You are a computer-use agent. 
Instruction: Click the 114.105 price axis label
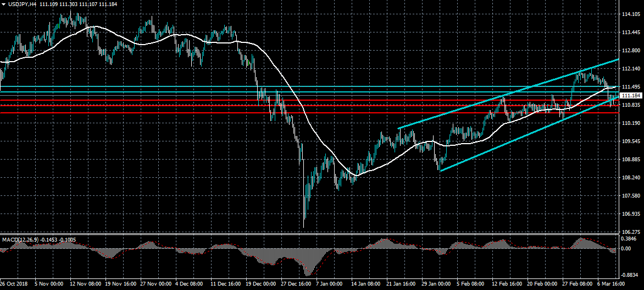(x=630, y=14)
